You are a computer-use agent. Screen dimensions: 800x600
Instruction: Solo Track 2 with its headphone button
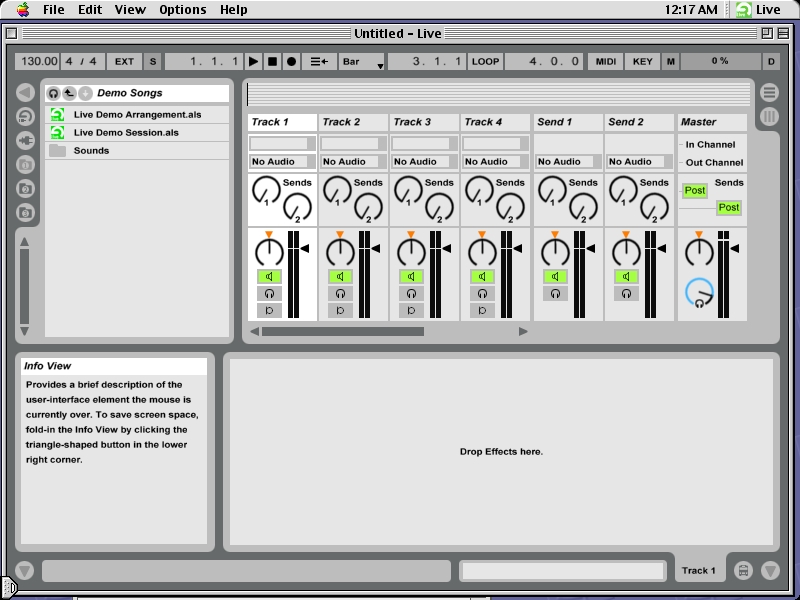pos(340,293)
